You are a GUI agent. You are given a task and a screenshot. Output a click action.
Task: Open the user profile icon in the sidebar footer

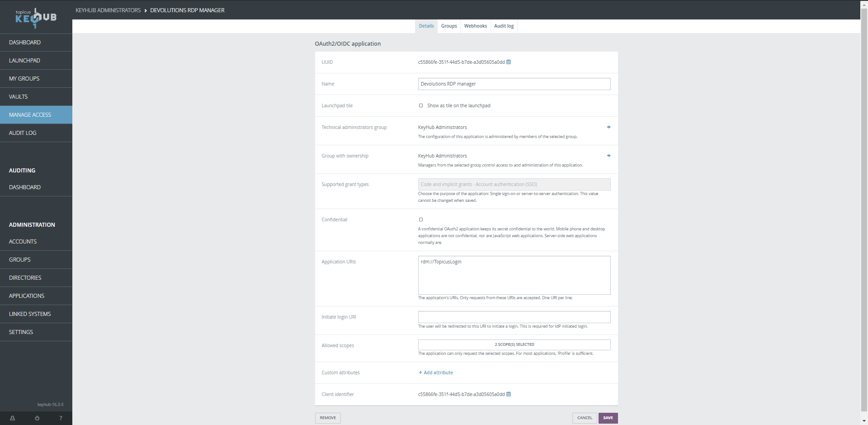(12, 418)
